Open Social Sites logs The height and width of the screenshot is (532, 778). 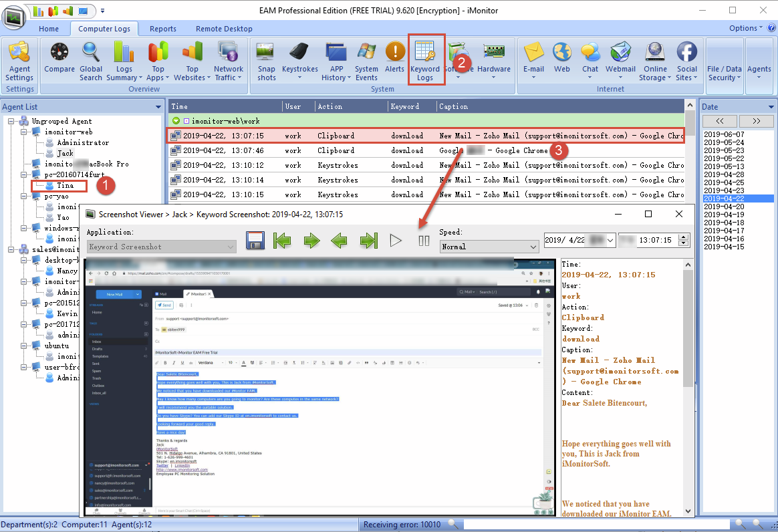[686, 61]
